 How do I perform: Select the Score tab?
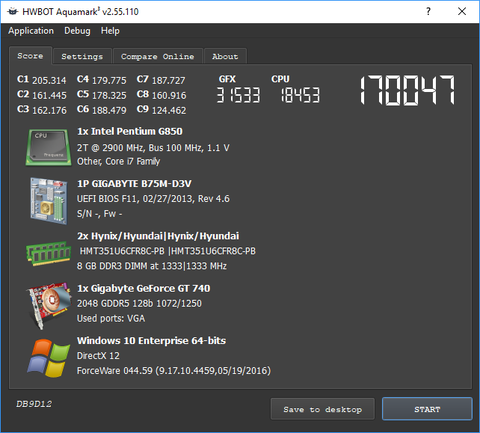[30, 56]
